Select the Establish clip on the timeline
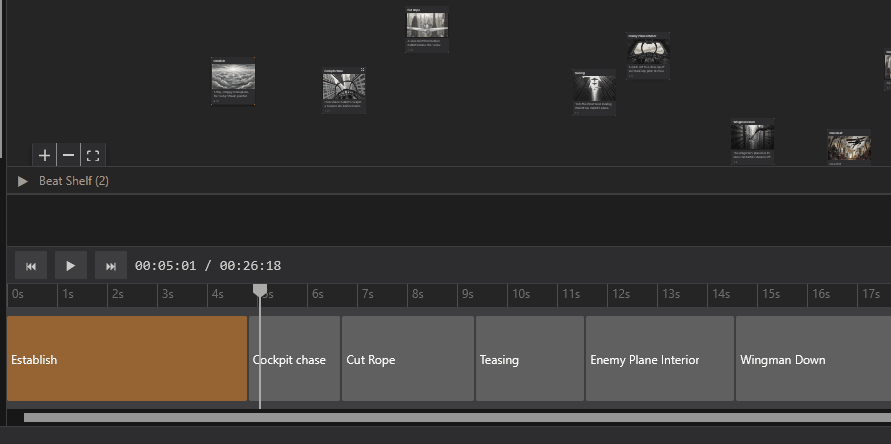891x444 pixels. pyautogui.click(x=126, y=359)
